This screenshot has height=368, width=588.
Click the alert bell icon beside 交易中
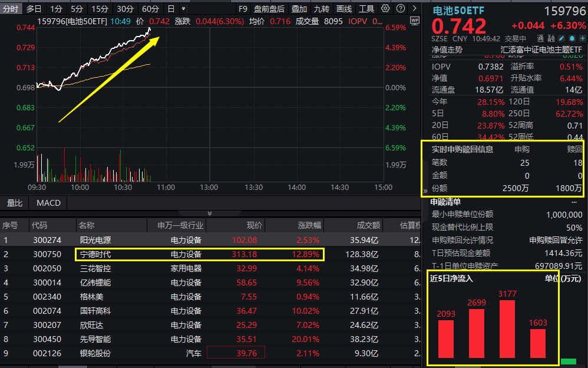pos(572,38)
